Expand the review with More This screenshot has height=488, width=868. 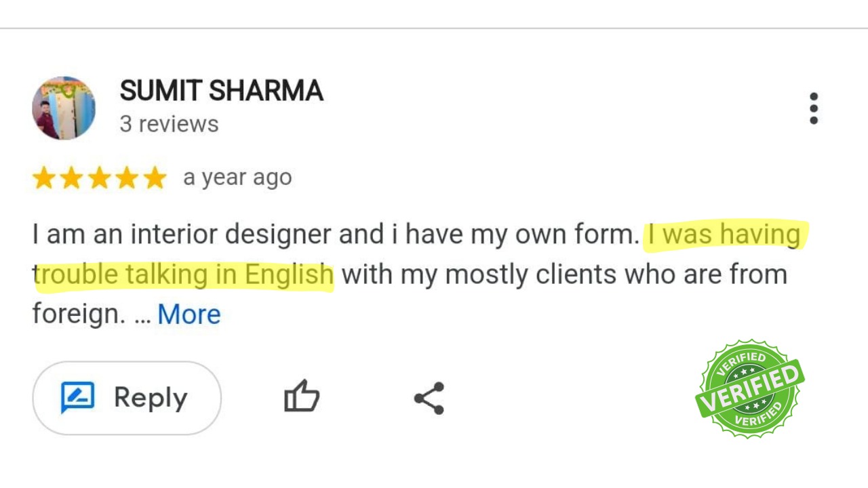click(189, 314)
